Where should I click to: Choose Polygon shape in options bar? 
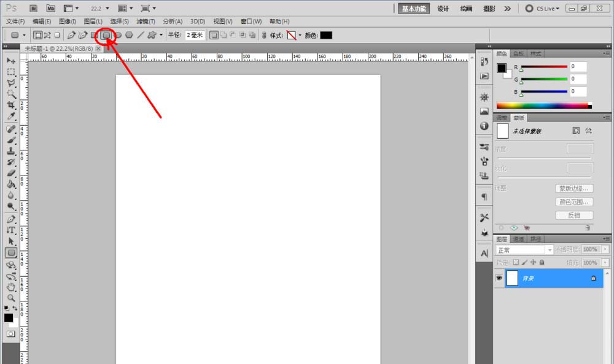pyautogui.click(x=129, y=35)
